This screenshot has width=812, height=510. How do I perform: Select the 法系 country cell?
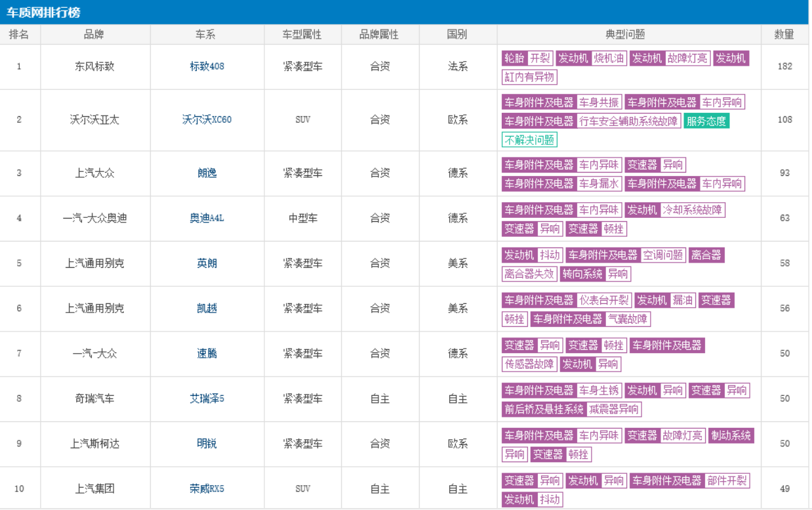(x=458, y=66)
